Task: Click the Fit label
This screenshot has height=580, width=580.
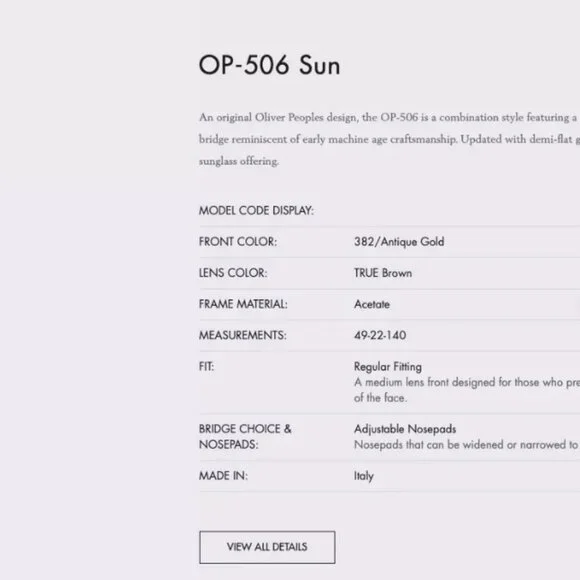Action: (206, 367)
